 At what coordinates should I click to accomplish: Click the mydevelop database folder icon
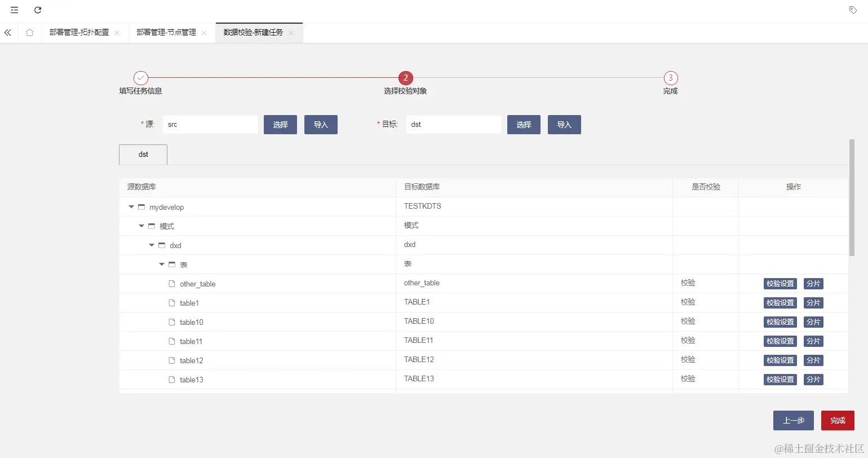point(141,207)
